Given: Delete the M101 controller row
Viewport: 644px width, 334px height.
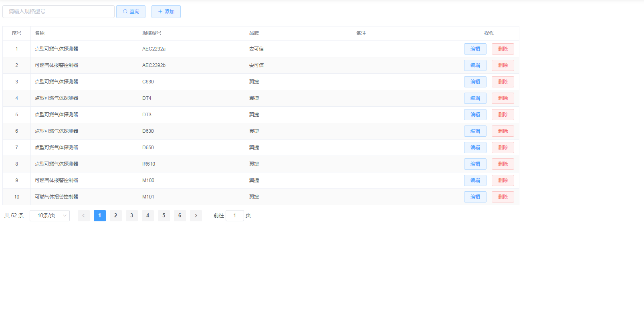Looking at the screenshot, I should point(503,197).
